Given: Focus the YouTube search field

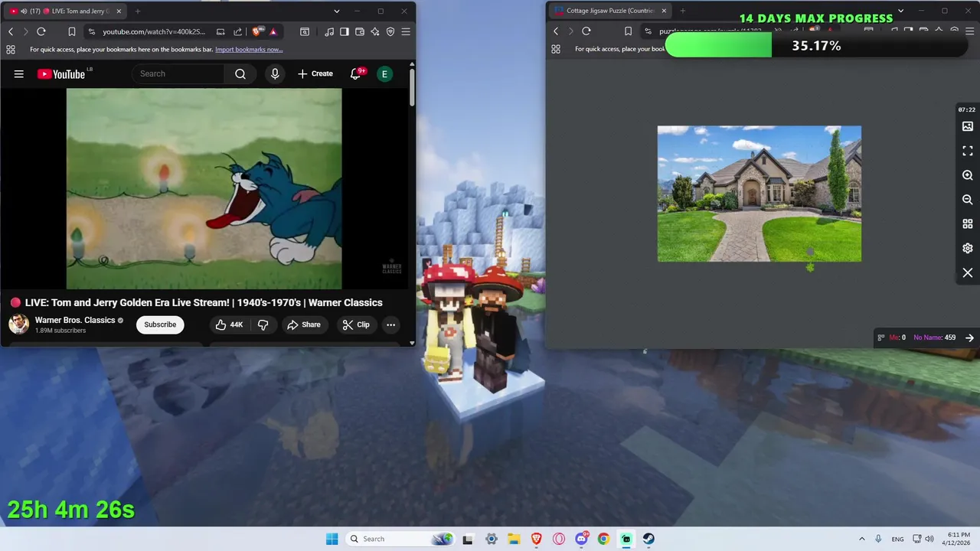Looking at the screenshot, I should (x=179, y=73).
